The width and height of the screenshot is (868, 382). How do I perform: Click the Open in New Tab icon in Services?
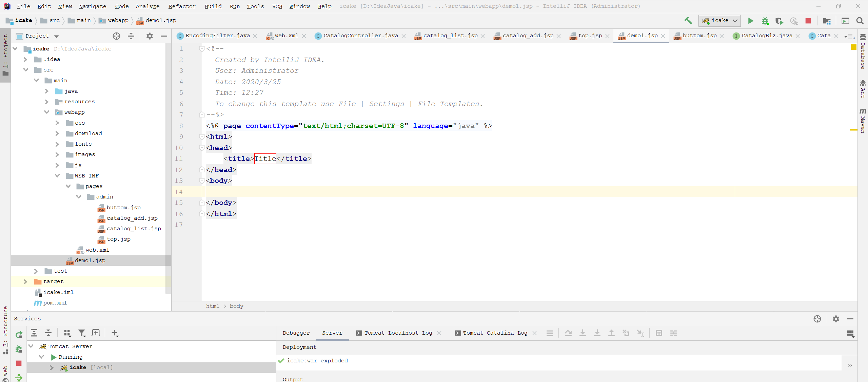tap(96, 333)
